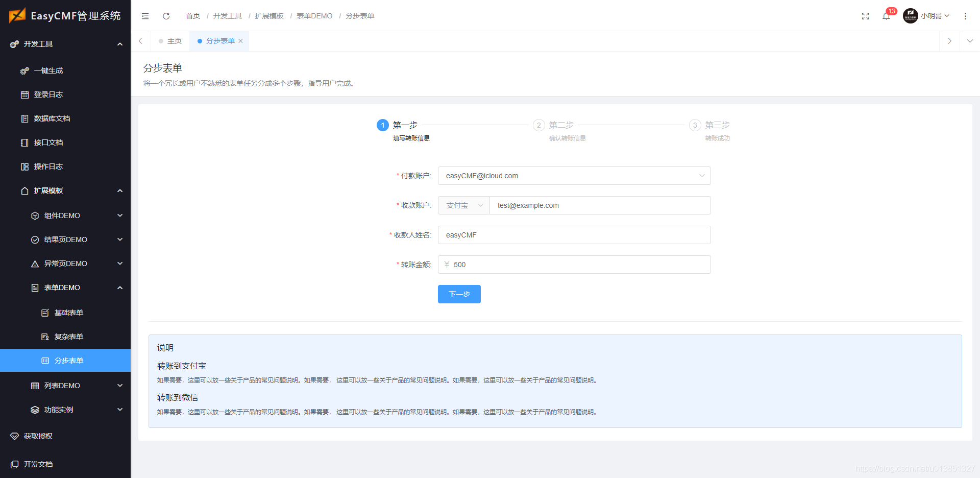Viewport: 980px width, 478px height.
Task: Open 操作日志 in the sidebar
Action: (65, 166)
